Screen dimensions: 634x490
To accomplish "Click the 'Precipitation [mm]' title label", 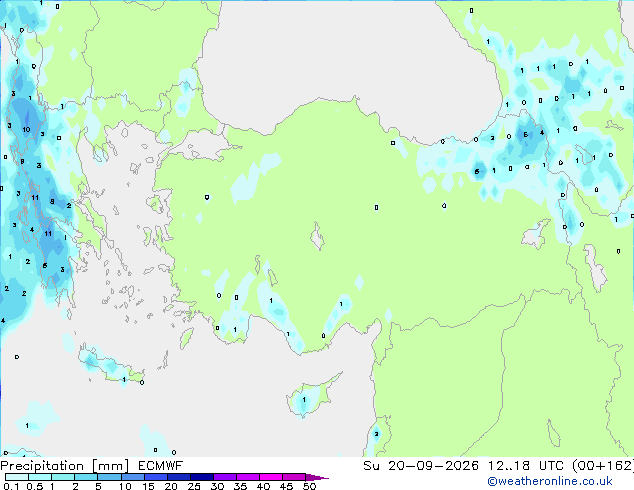I will (64, 466).
